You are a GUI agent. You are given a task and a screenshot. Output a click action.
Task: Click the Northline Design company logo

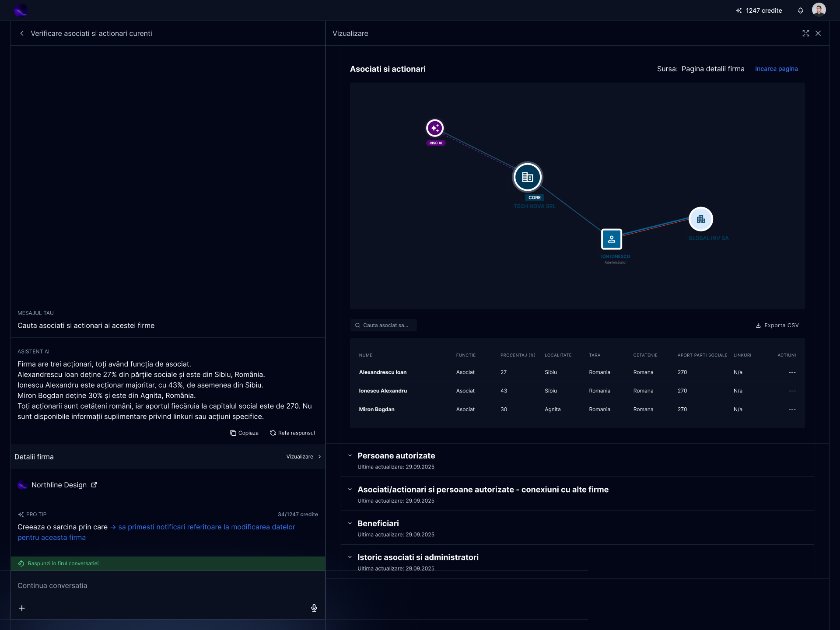(23, 485)
